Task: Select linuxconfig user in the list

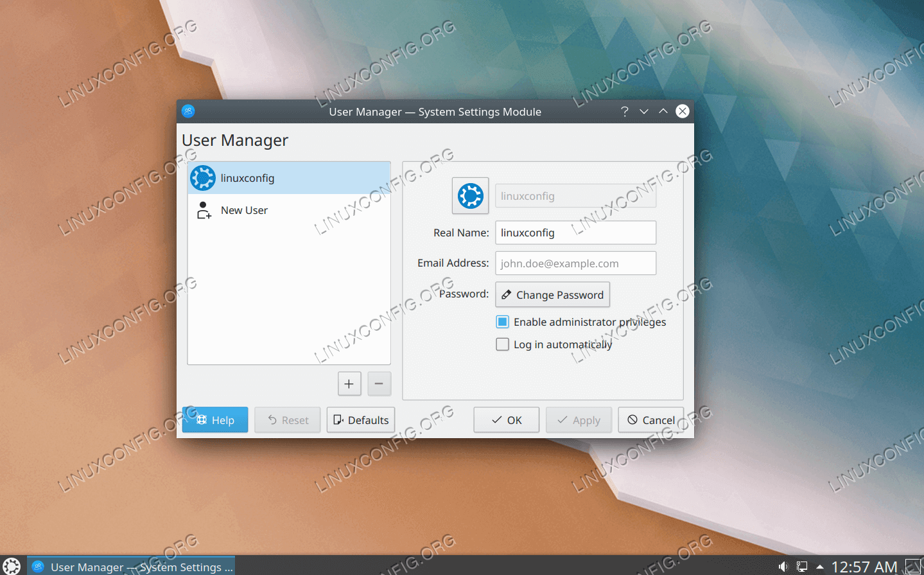Action: 289,178
